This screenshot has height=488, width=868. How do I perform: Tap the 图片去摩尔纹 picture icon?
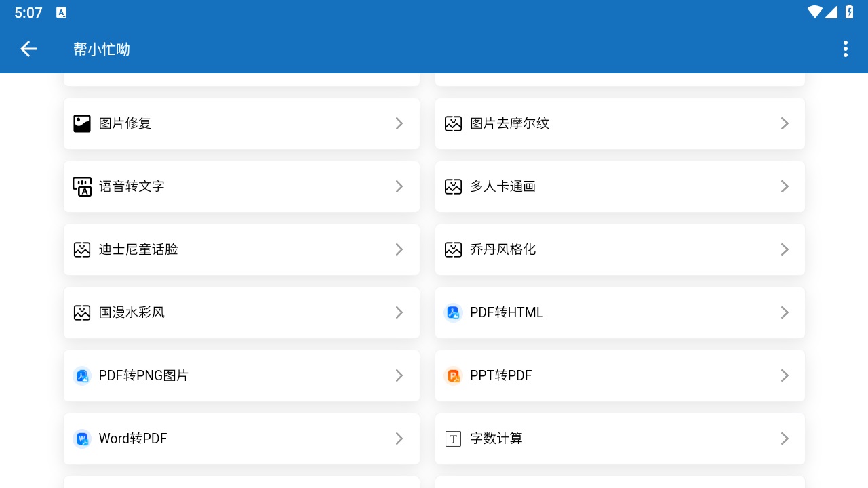point(453,123)
